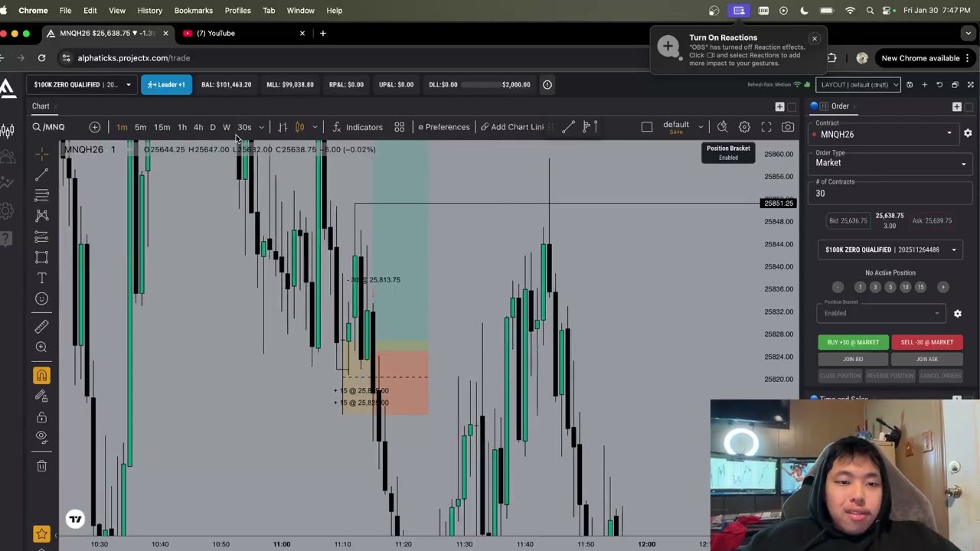Open chart Preferences
980x551 pixels.
click(x=443, y=127)
